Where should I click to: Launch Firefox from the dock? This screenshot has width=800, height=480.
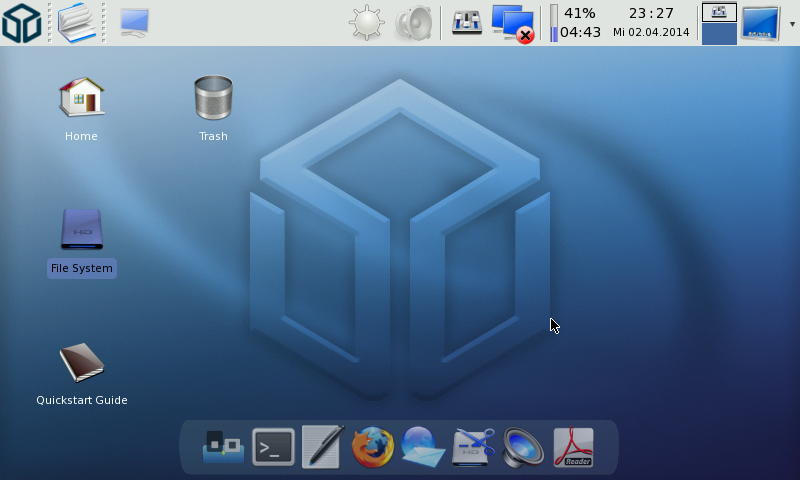(373, 447)
